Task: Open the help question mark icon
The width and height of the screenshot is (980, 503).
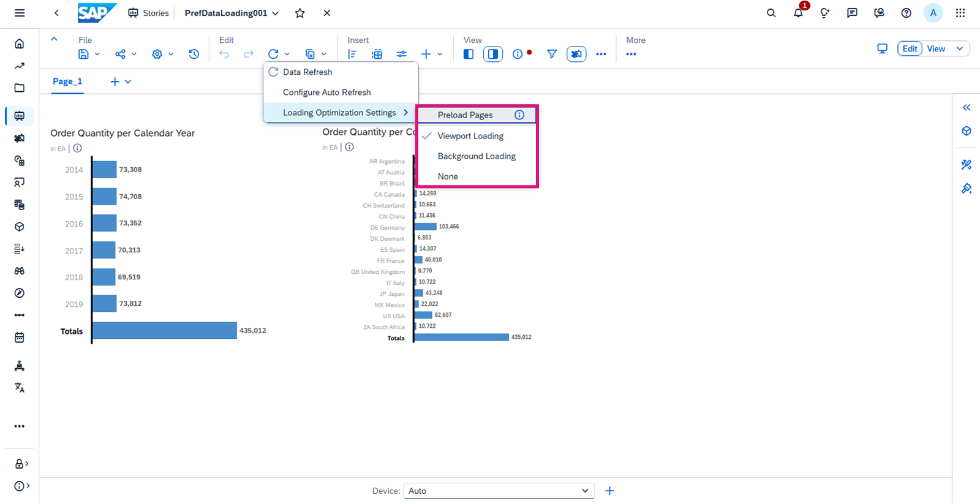Action: point(906,13)
